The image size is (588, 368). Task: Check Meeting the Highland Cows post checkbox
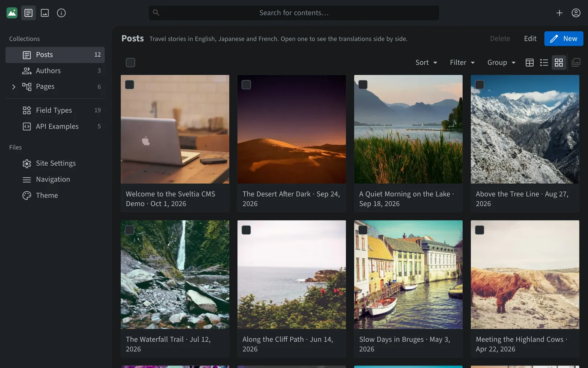point(480,230)
